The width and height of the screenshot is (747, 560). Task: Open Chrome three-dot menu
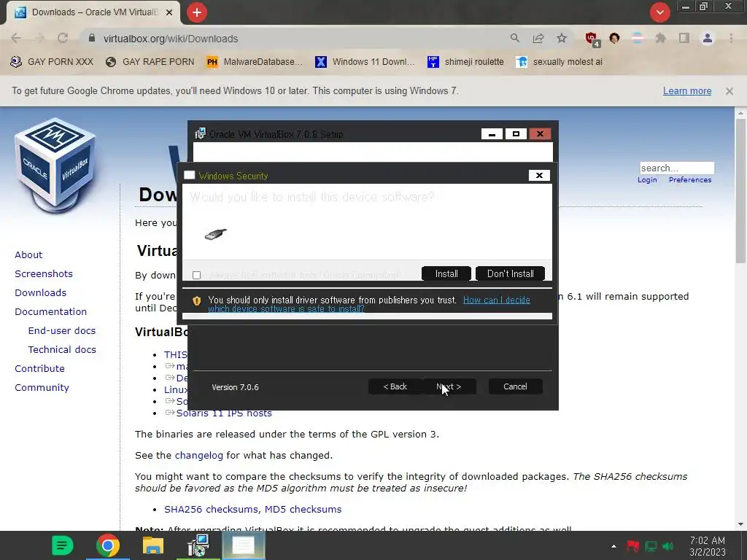click(x=731, y=38)
